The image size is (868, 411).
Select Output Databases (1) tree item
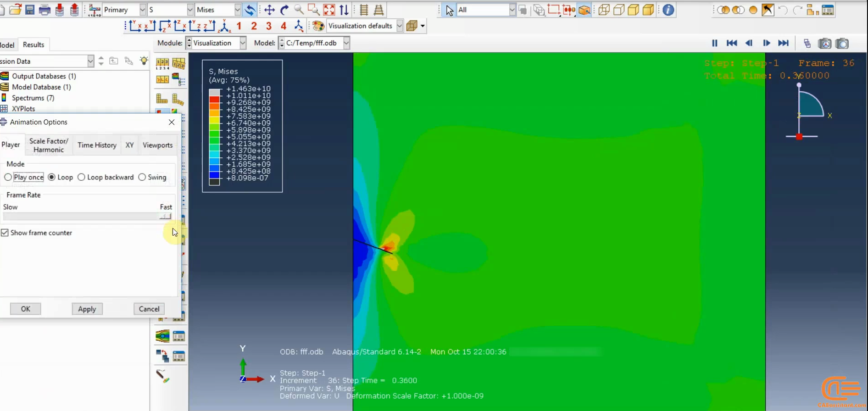point(44,76)
